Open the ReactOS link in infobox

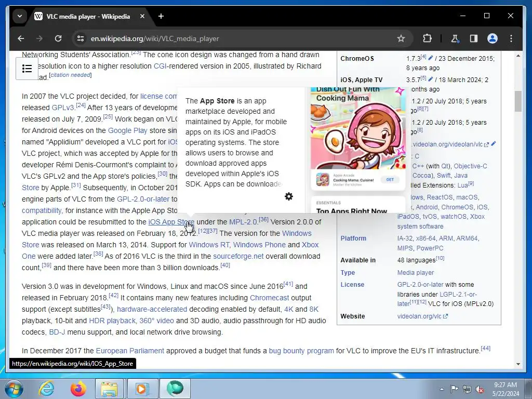click(440, 197)
